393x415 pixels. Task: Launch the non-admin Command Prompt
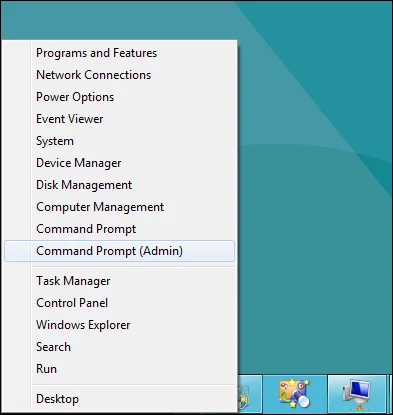86,229
